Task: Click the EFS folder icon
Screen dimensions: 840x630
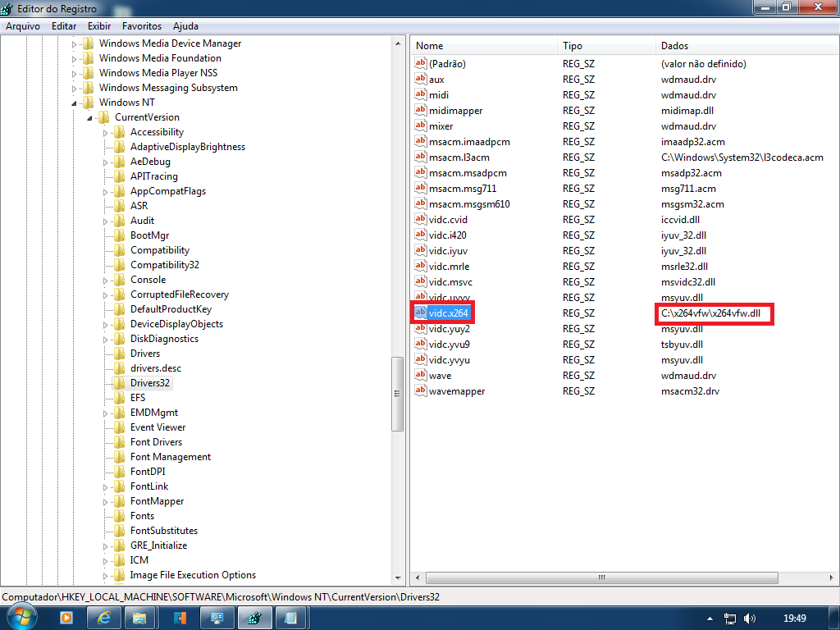Action: [120, 398]
